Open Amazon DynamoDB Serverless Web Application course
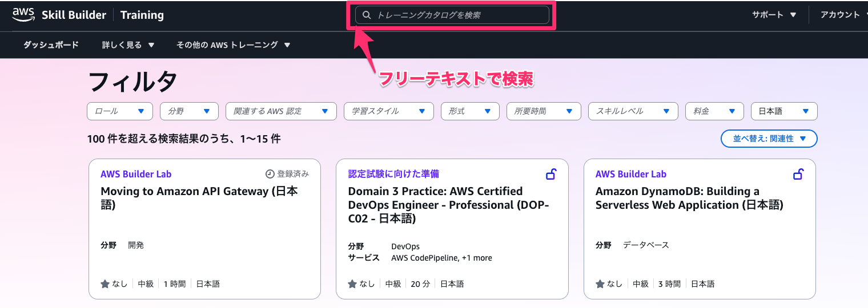The height and width of the screenshot is (308, 868). point(689,198)
